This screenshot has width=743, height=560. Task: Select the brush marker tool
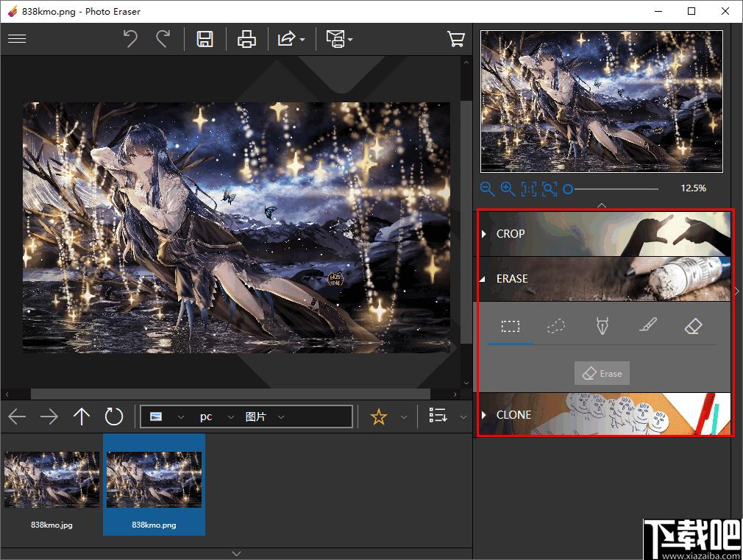647,326
